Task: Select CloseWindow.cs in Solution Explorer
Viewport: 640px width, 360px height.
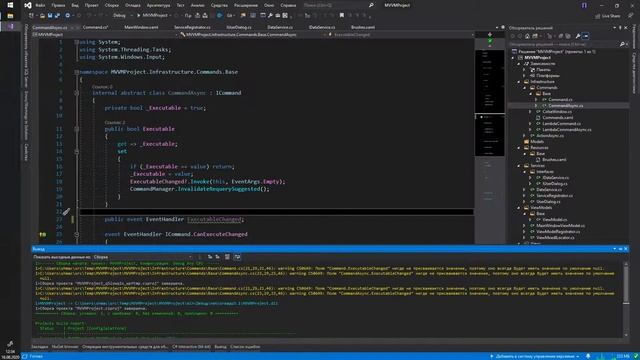Action: pyautogui.click(x=557, y=111)
